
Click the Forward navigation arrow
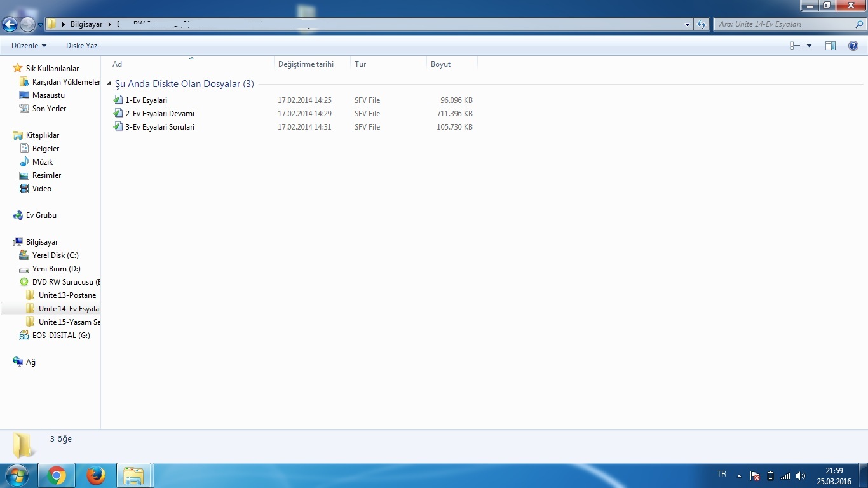point(27,24)
